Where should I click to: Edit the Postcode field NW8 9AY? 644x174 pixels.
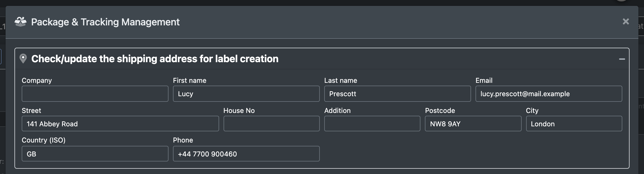pos(473,124)
